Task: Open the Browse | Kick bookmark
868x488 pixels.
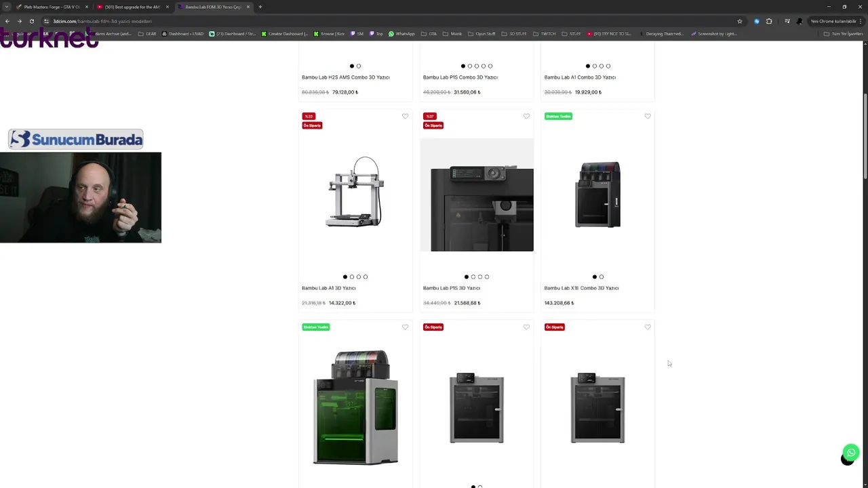Action: (329, 34)
